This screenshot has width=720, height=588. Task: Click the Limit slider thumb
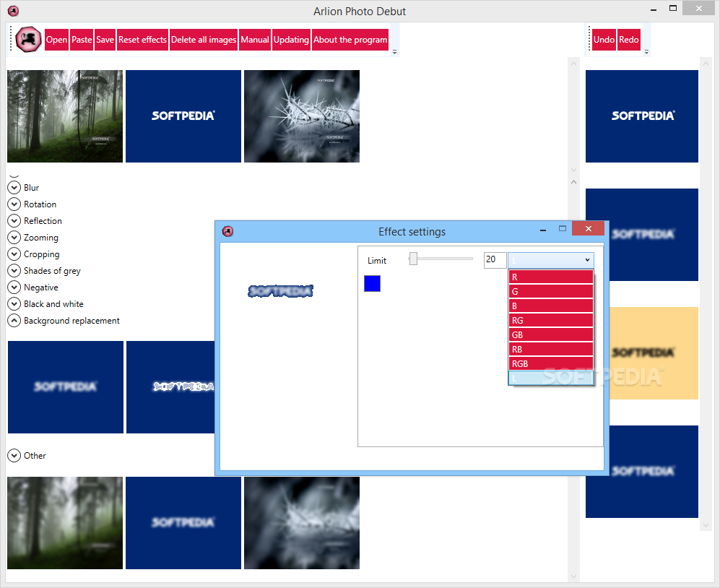tap(413, 259)
